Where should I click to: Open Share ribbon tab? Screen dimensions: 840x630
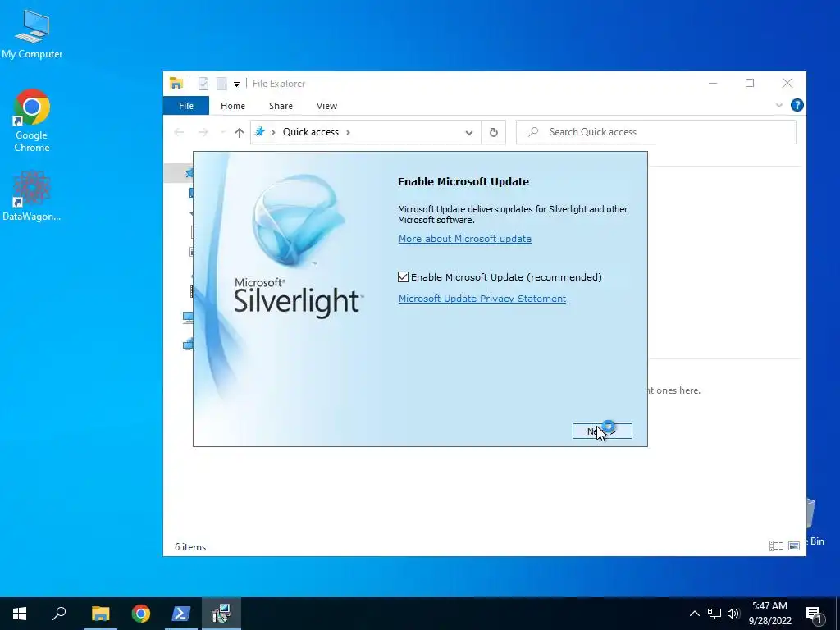[281, 106]
